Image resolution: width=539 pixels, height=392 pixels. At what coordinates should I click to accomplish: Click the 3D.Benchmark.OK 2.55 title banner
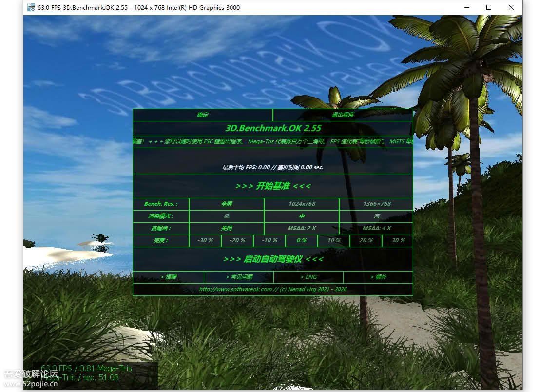click(273, 128)
